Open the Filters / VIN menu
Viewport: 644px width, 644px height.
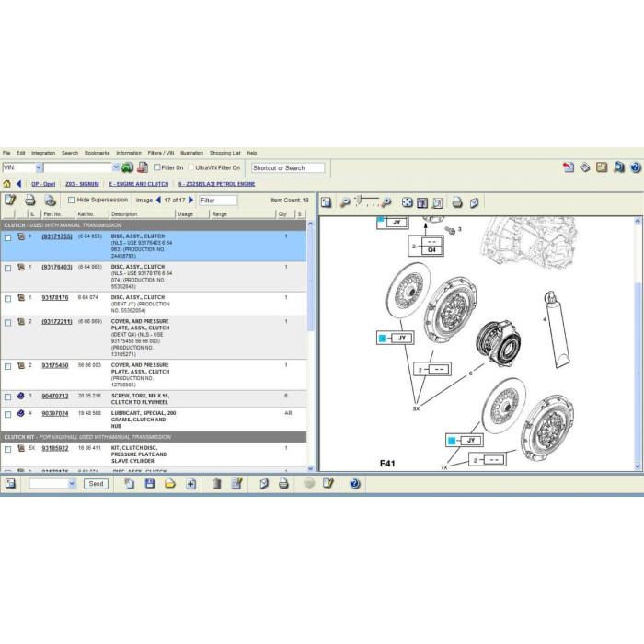click(161, 153)
